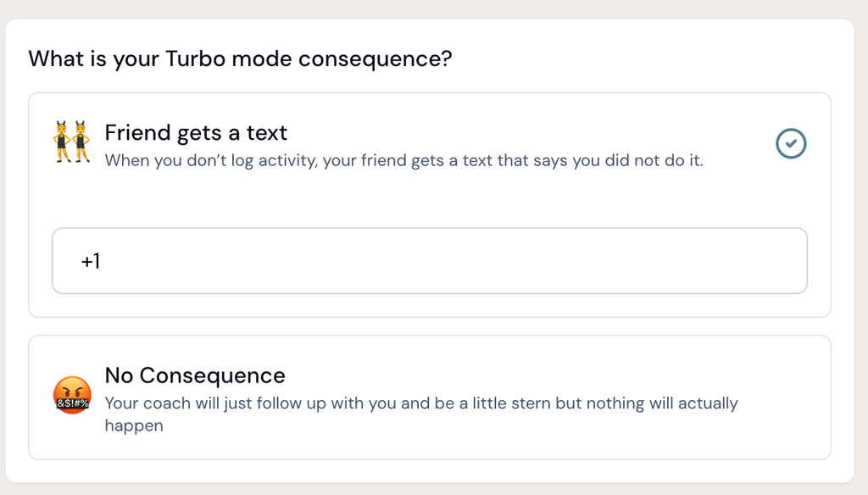The width and height of the screenshot is (868, 495).
Task: Click "When you don't log activity" text
Action: point(211,160)
